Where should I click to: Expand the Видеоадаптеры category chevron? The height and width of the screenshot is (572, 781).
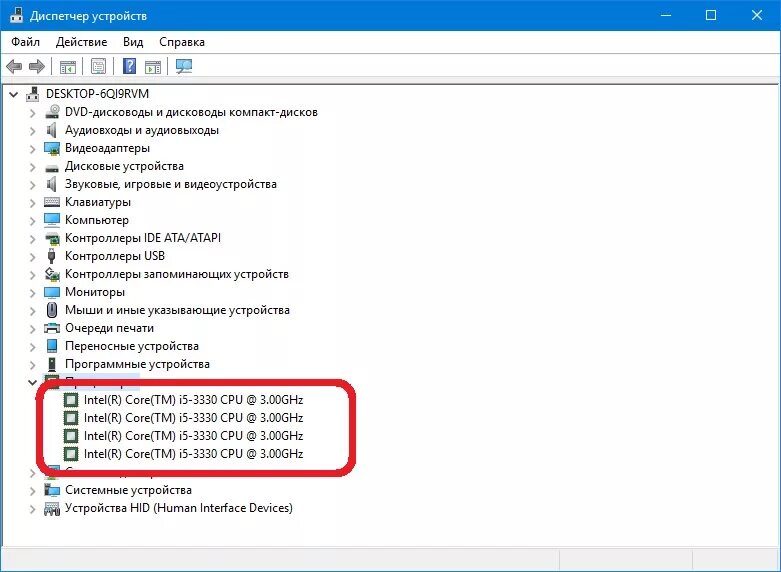point(32,149)
